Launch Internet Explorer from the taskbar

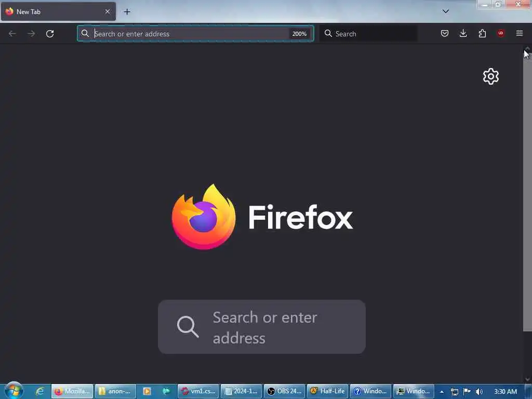pyautogui.click(x=39, y=391)
